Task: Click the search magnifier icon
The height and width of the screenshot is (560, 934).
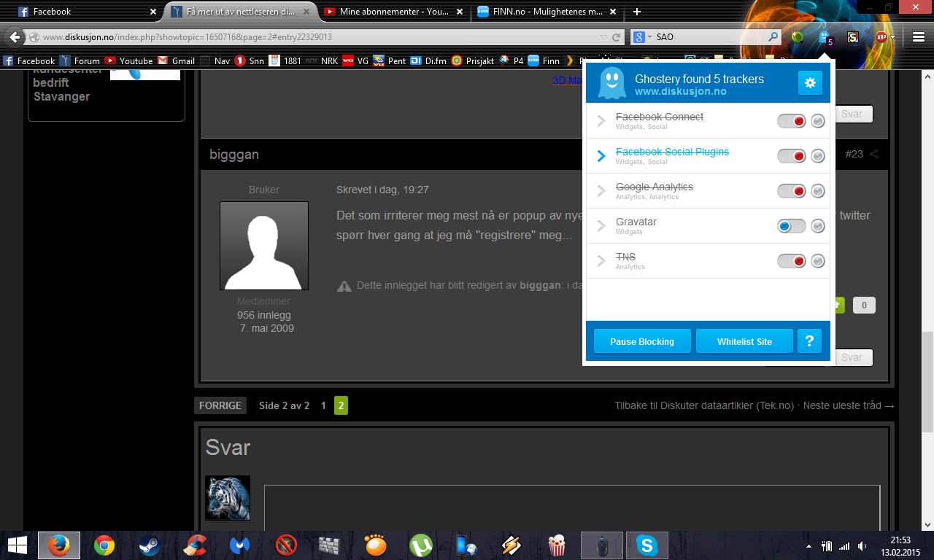Action: point(773,37)
